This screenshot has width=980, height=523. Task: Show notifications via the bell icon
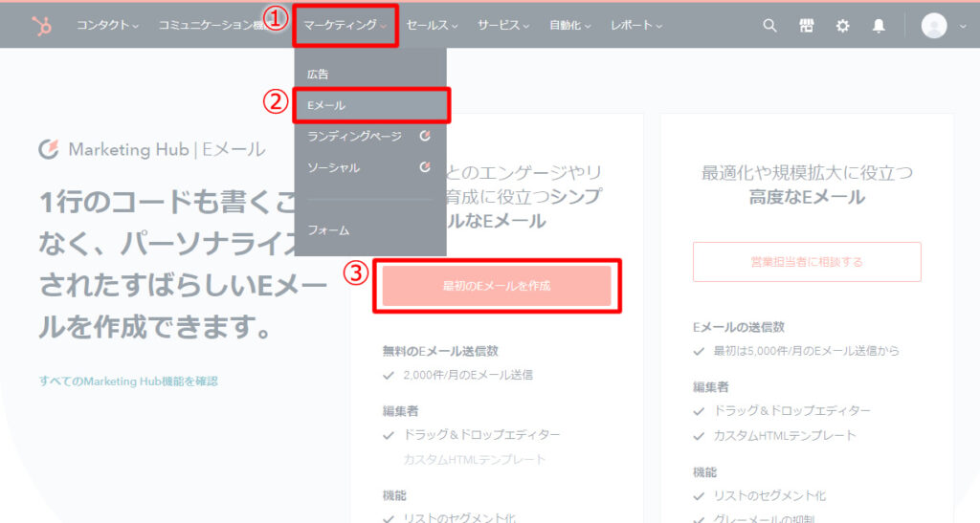click(879, 26)
